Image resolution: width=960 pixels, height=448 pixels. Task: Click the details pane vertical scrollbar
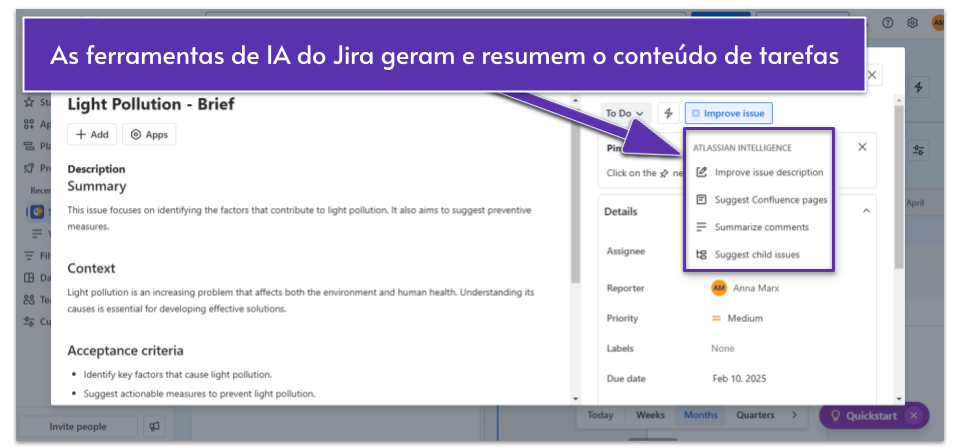898,187
